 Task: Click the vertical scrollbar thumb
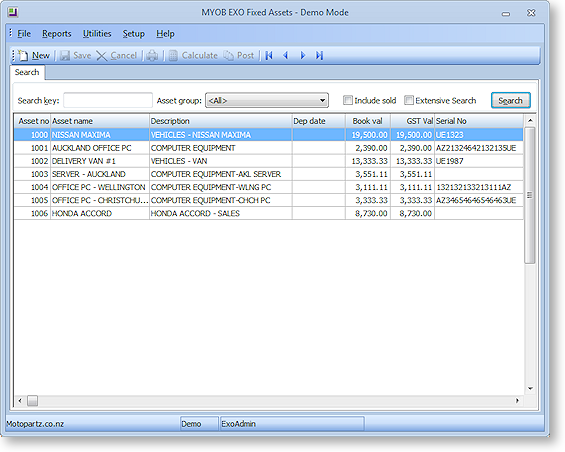coord(529,195)
